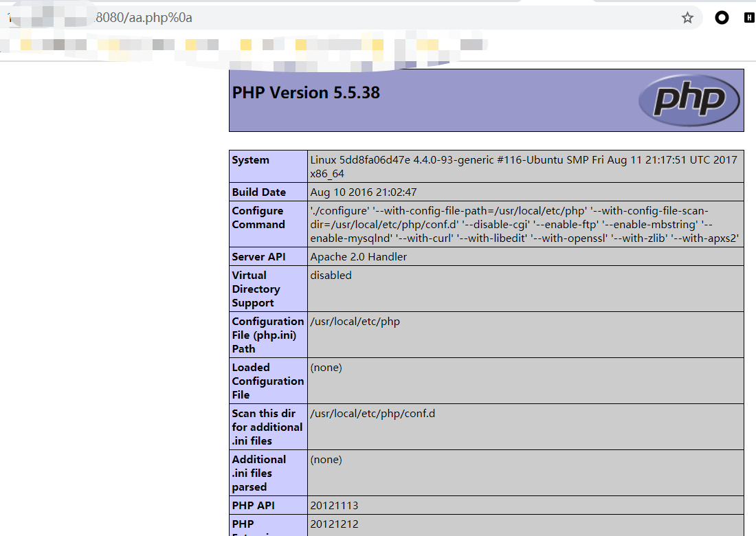
Task: Click the 'Server API' label
Action: click(x=258, y=257)
